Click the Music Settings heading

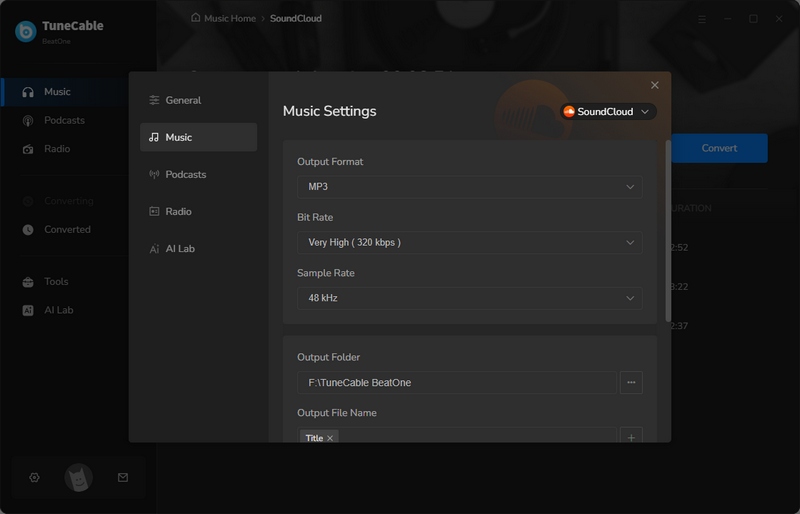[x=330, y=111]
